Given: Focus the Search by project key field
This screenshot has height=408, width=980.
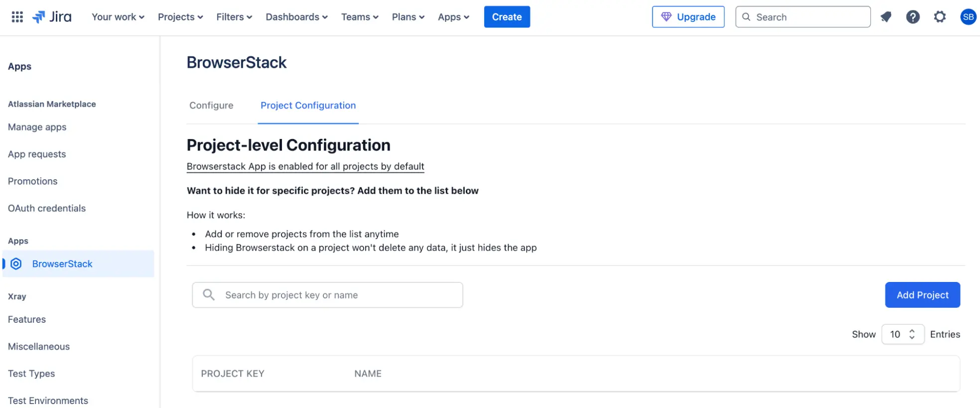Looking at the screenshot, I should [x=339, y=295].
